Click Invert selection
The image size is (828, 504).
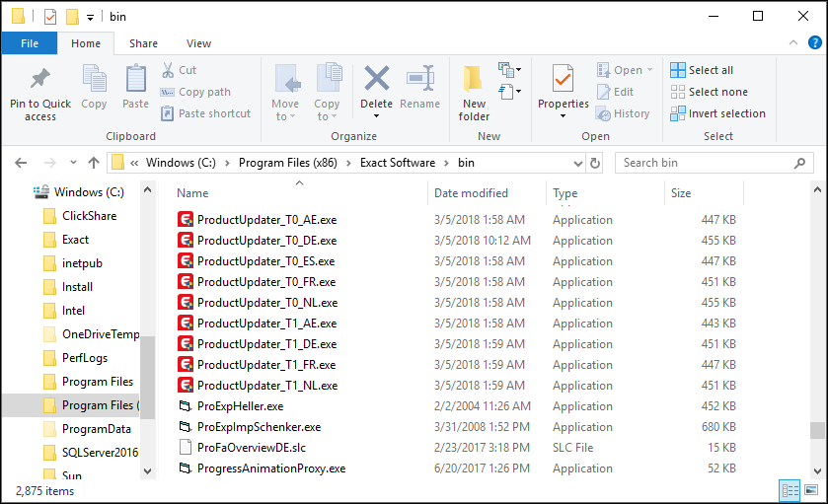pos(718,113)
